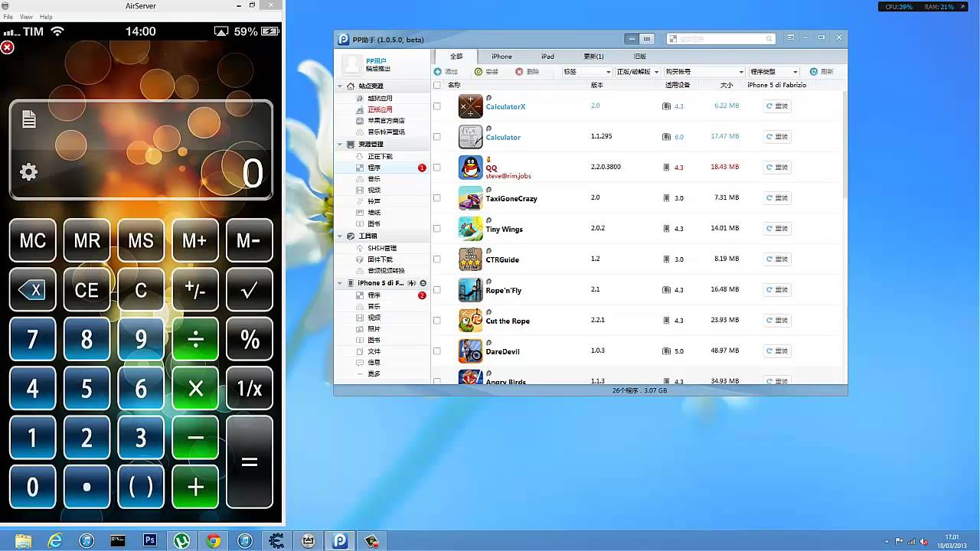Screen dimensions: 980x551
Task: Switch to the 旧版 tab
Action: coord(639,57)
